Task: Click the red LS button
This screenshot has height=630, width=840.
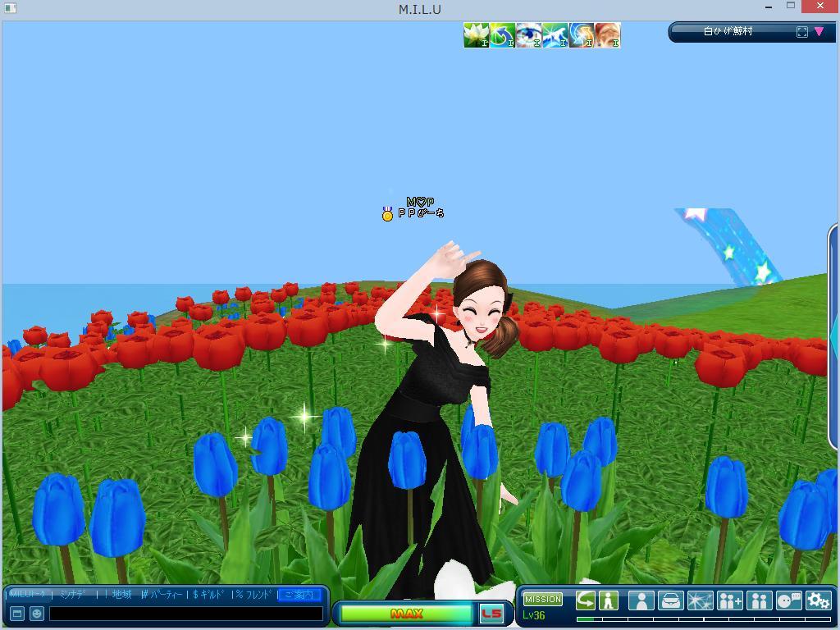Action: point(491,613)
